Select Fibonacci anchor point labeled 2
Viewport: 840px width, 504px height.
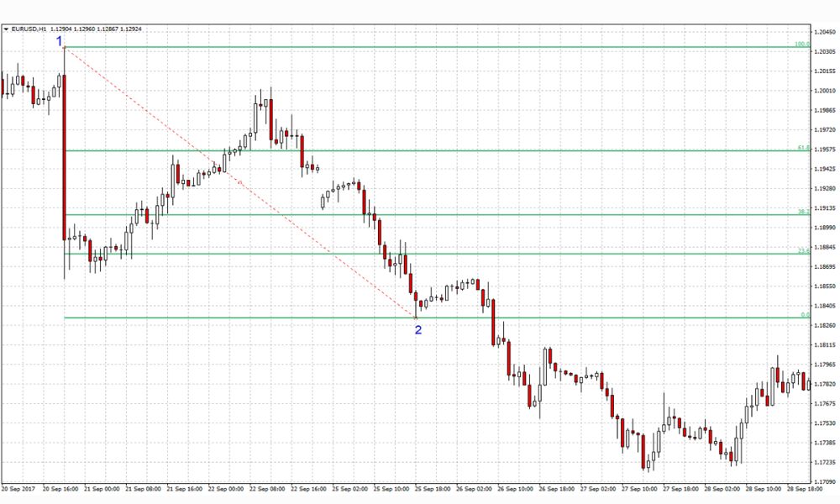417,329
